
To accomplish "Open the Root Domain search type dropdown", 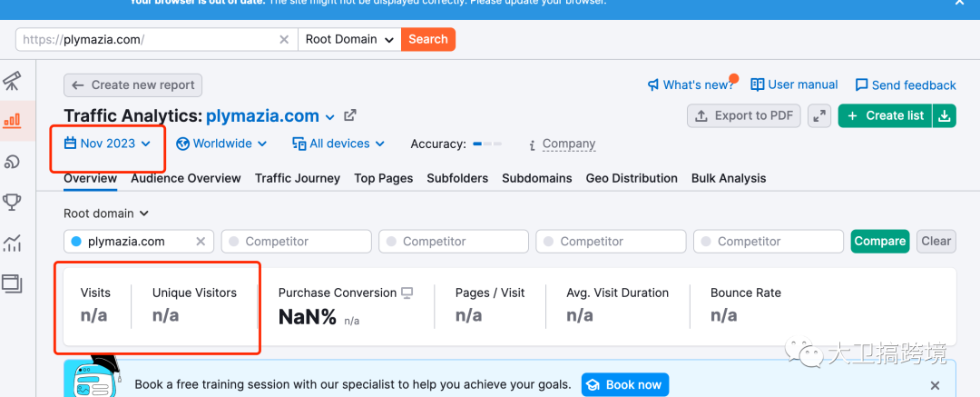I will pos(349,39).
